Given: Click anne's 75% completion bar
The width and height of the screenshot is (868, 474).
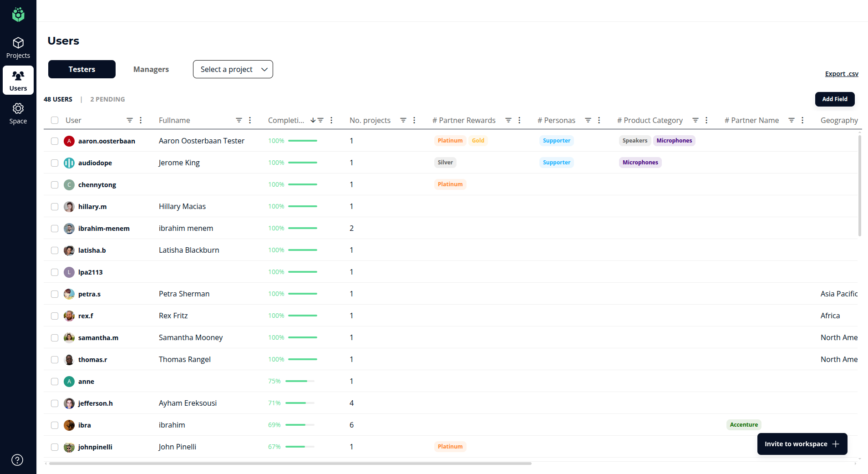Looking at the screenshot, I should point(300,381).
